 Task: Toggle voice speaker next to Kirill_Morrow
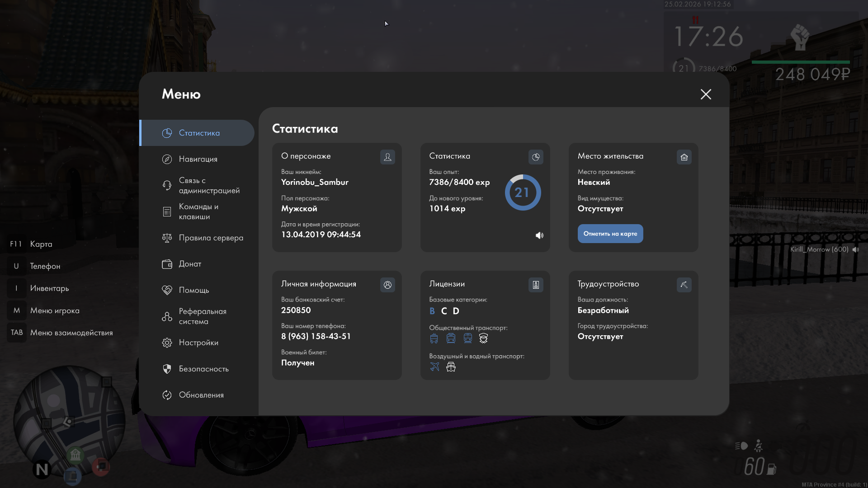[x=855, y=249]
